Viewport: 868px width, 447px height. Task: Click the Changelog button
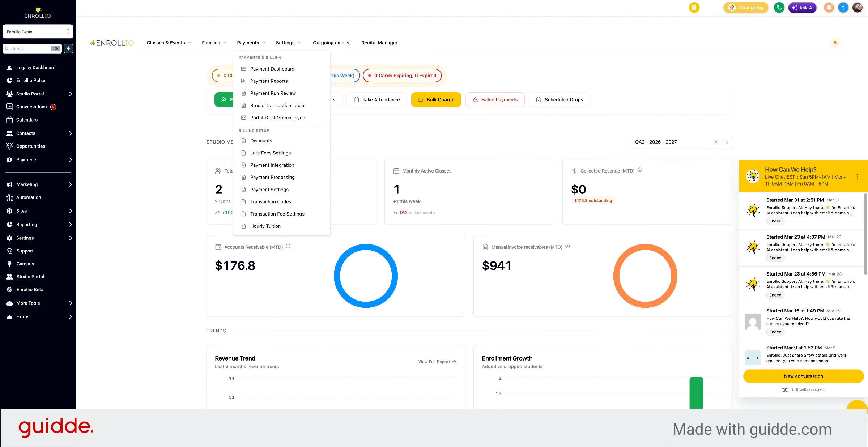pyautogui.click(x=746, y=8)
